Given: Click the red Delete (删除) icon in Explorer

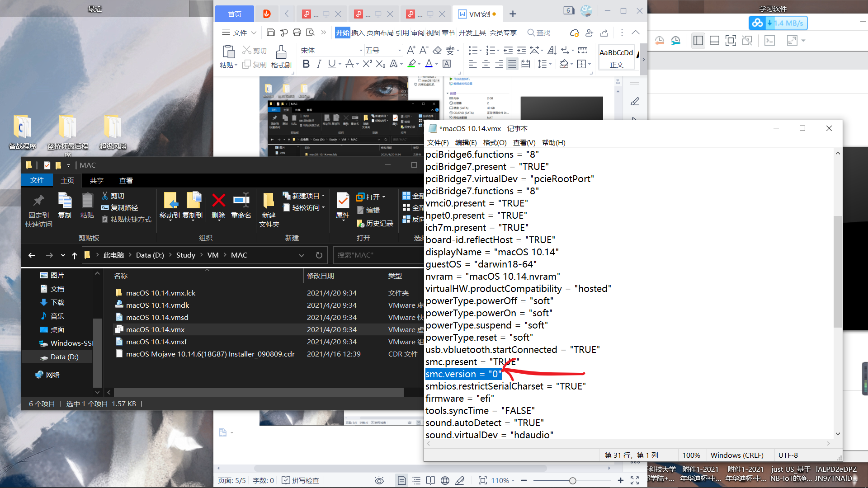Looking at the screenshot, I should point(218,200).
